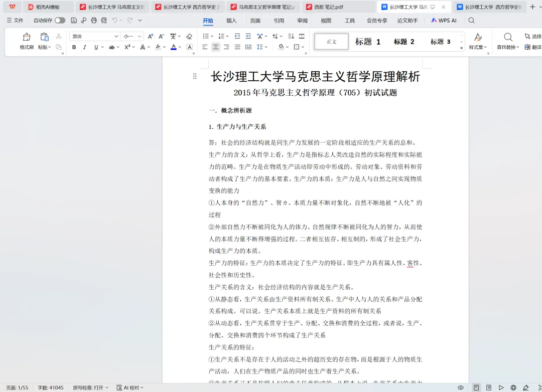Justify paragraph text
This screenshot has width=542, height=392.
click(237, 47)
